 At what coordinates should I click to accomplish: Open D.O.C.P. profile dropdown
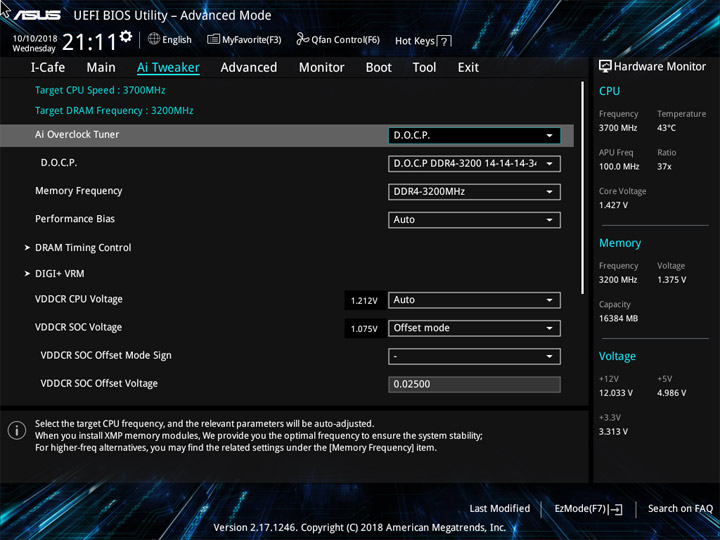pos(474,163)
